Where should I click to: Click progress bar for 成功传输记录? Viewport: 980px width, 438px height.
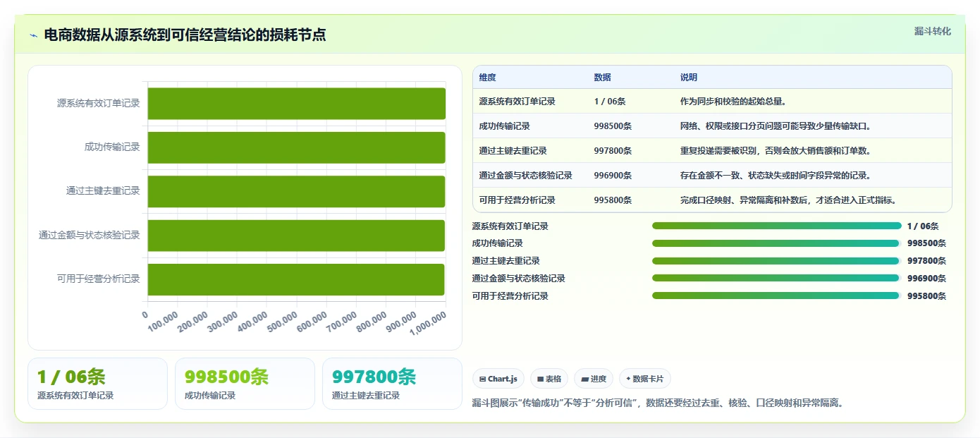(x=777, y=243)
